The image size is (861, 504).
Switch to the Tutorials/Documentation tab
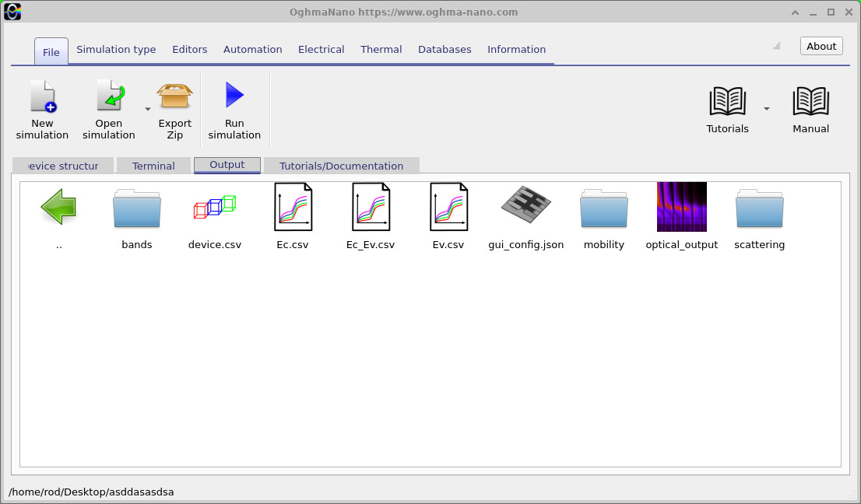341,166
